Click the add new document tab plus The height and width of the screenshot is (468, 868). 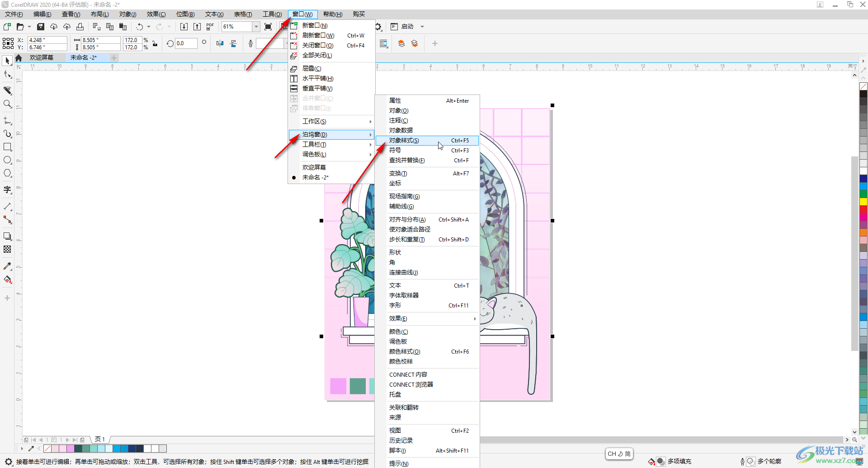114,58
